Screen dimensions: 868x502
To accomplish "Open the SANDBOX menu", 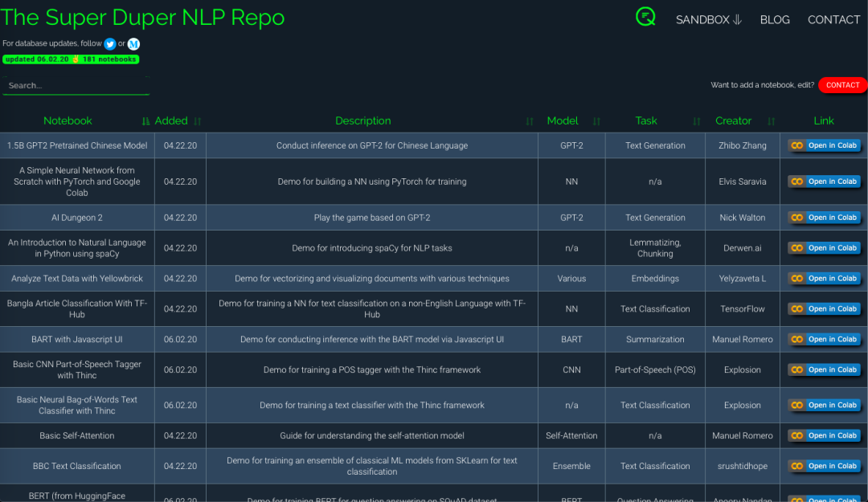I will (708, 20).
